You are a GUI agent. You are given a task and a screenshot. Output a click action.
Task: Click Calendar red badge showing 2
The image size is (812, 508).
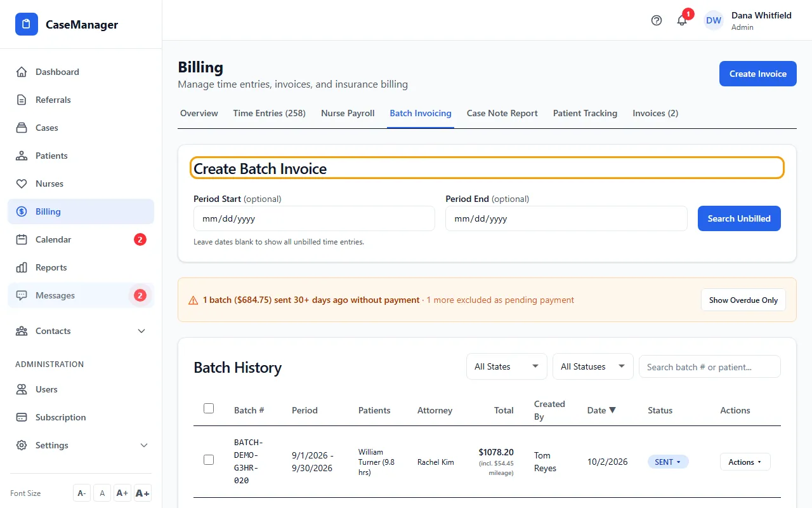140,239
